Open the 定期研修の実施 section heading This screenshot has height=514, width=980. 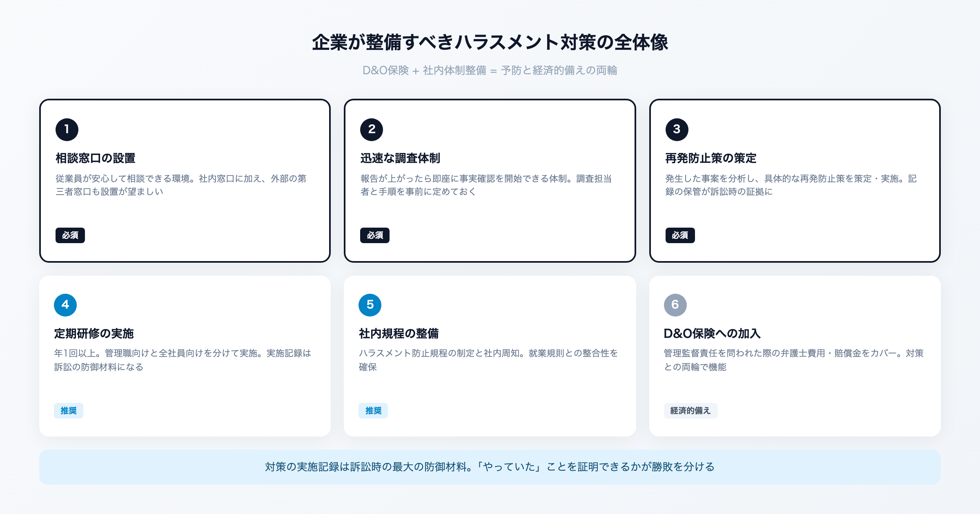click(x=94, y=333)
